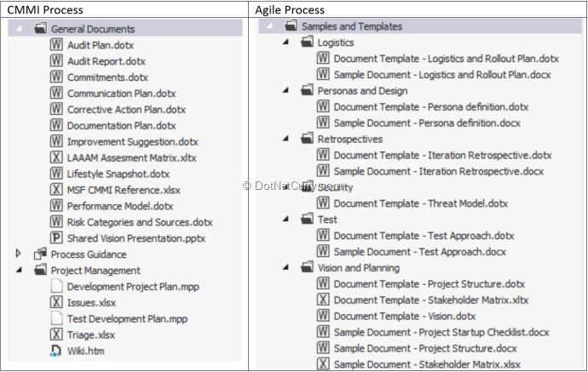Click the Excel icon beside Document Template - Stakeholder Matrix.xltx
Screen dimensions: 588x372
tap(323, 300)
